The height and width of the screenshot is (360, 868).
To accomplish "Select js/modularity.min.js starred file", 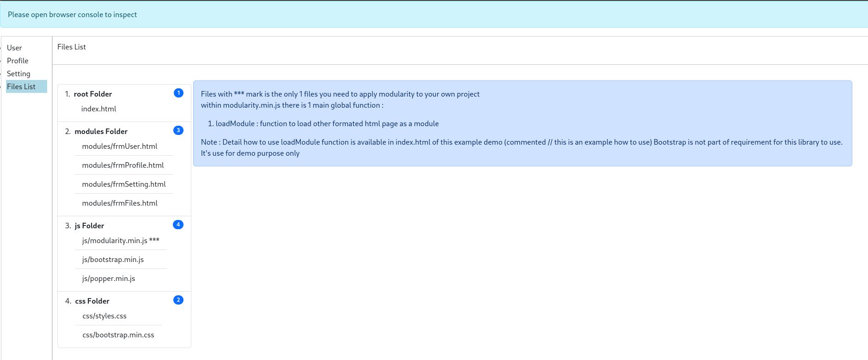I will (121, 240).
